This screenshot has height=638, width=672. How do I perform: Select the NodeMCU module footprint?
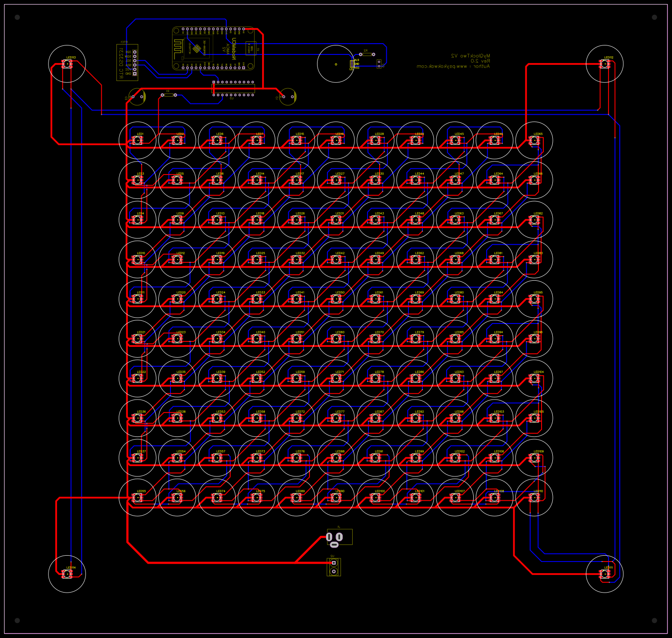(213, 48)
